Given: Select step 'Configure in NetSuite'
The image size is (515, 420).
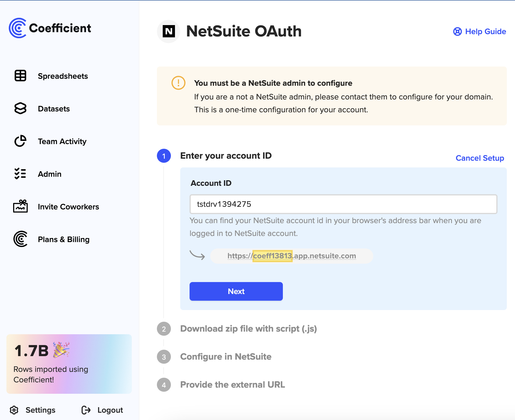Looking at the screenshot, I should pyautogui.click(x=226, y=357).
